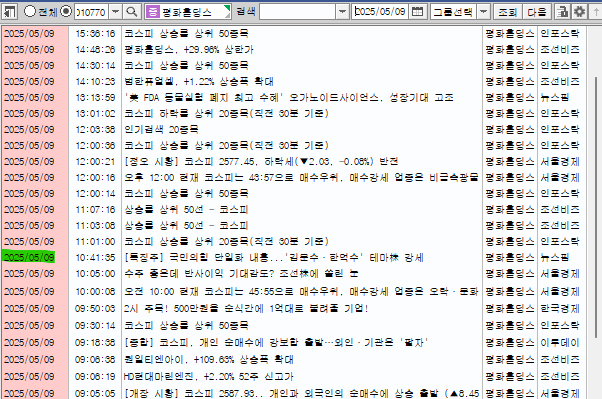Image resolution: width=602 pixels, height=399 pixels.
Task: Open 11:01:00 '코스피 상승률 상위 20종목' news
Action: 227,242
